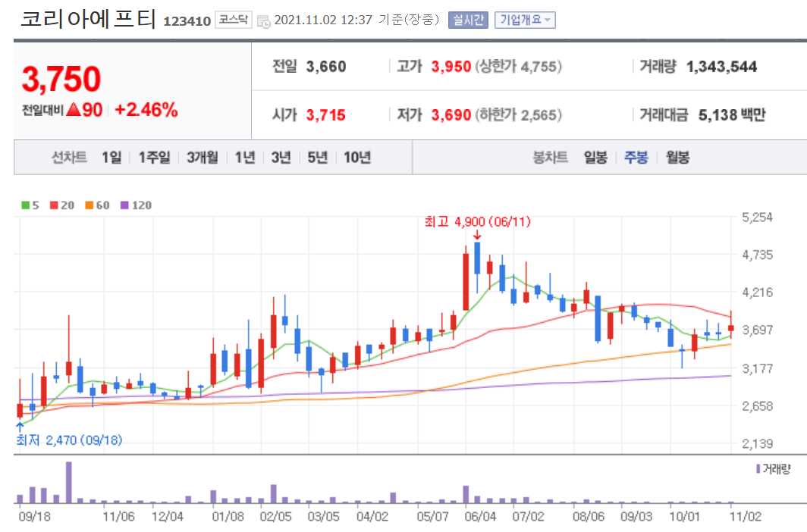Select the 선차트 line chart tab
807x532 pixels.
pos(68,156)
